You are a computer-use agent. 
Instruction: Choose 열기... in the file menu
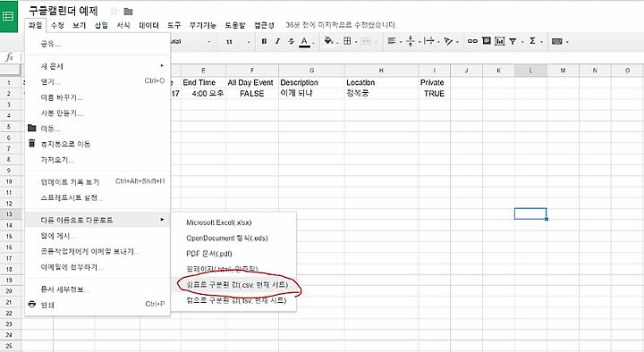pos(97,81)
